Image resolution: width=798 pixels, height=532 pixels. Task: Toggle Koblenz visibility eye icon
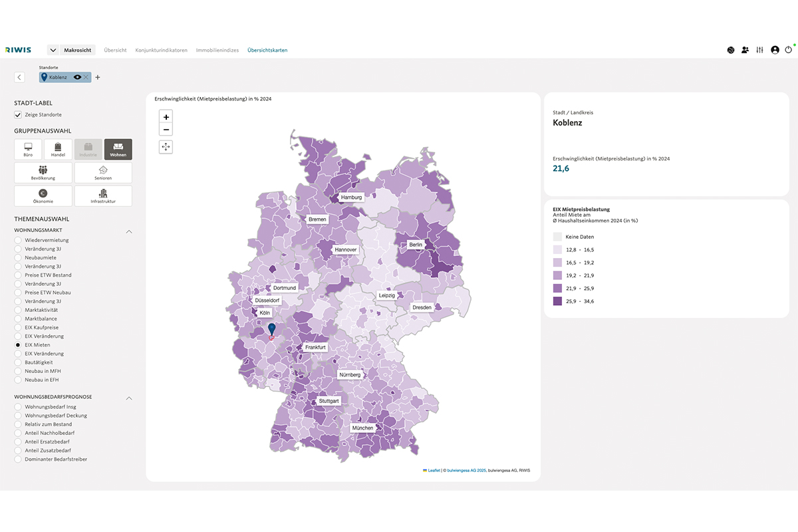[x=78, y=77]
